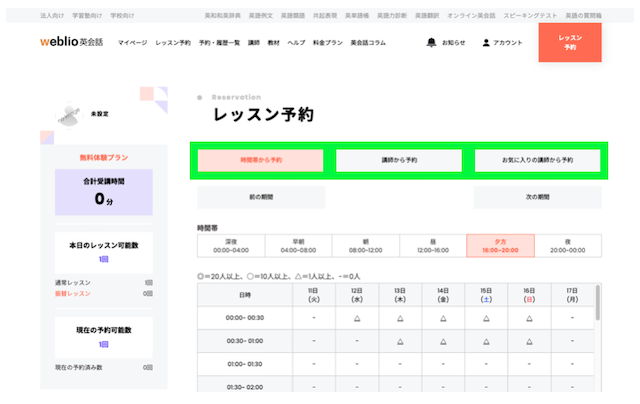
Task: Click 本日のレッスン可能数 heading
Action: [x=104, y=245]
